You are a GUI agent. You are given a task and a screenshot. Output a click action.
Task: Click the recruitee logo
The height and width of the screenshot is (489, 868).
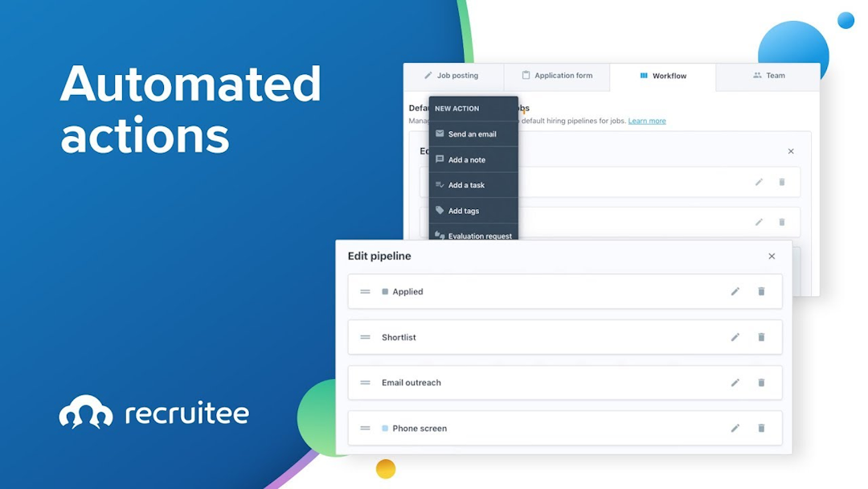(154, 413)
